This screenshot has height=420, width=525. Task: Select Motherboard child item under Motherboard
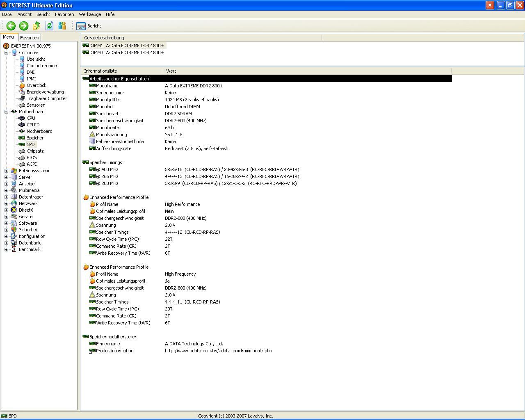tap(39, 131)
